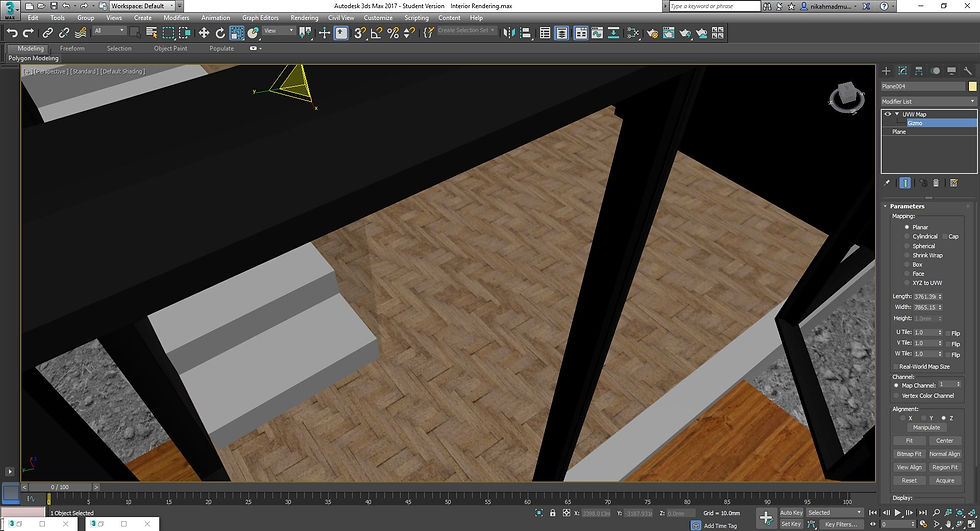Screen dimensions: 980x531
Task: Activate the Select and Move tool
Action: [x=204, y=33]
